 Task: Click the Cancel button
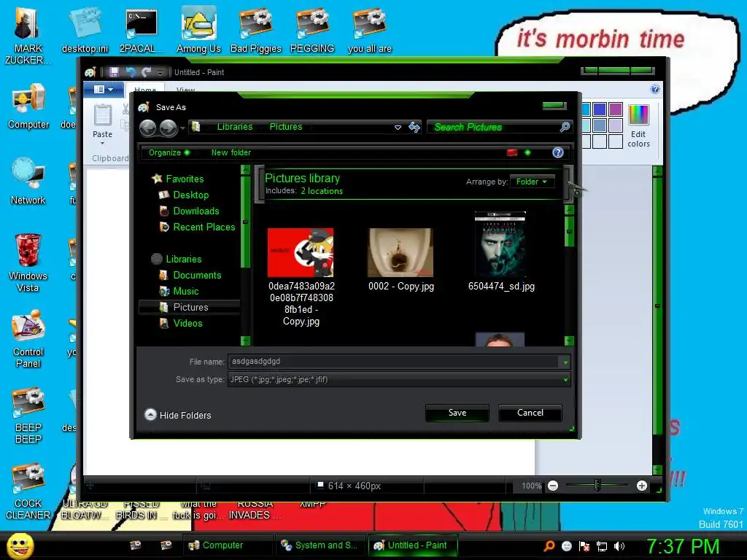pyautogui.click(x=530, y=413)
